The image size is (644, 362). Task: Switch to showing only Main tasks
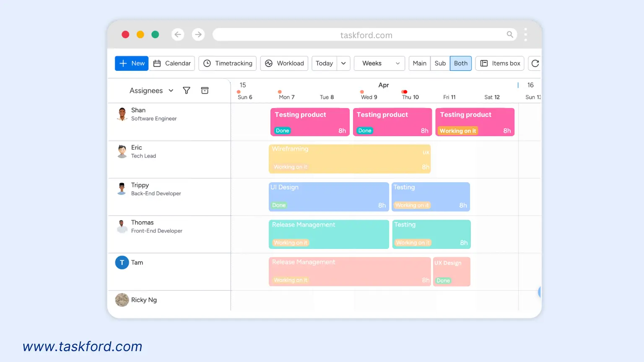419,63
